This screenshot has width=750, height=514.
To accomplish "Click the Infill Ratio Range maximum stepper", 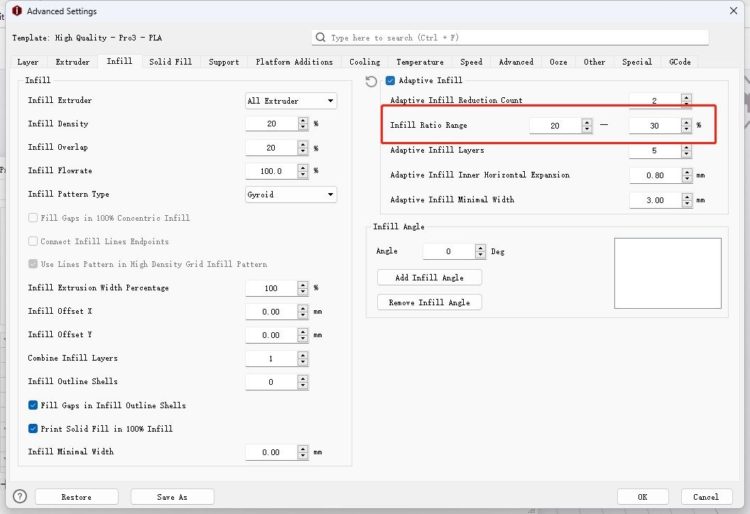I will [x=686, y=125].
